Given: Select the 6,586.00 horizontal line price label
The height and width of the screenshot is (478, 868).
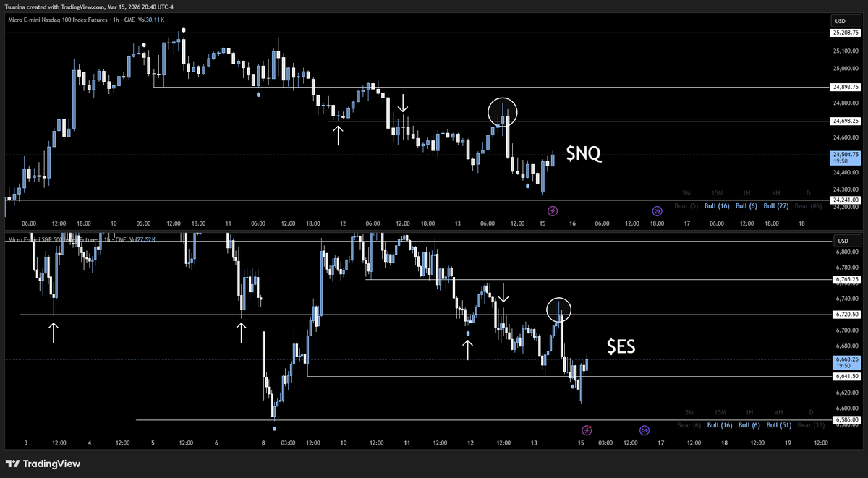Looking at the screenshot, I should tap(846, 419).
